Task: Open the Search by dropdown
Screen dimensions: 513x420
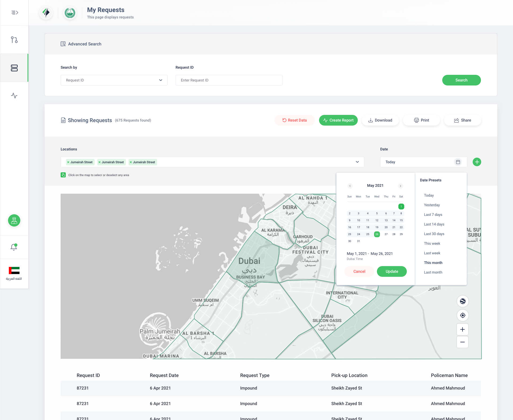Action: (x=114, y=80)
